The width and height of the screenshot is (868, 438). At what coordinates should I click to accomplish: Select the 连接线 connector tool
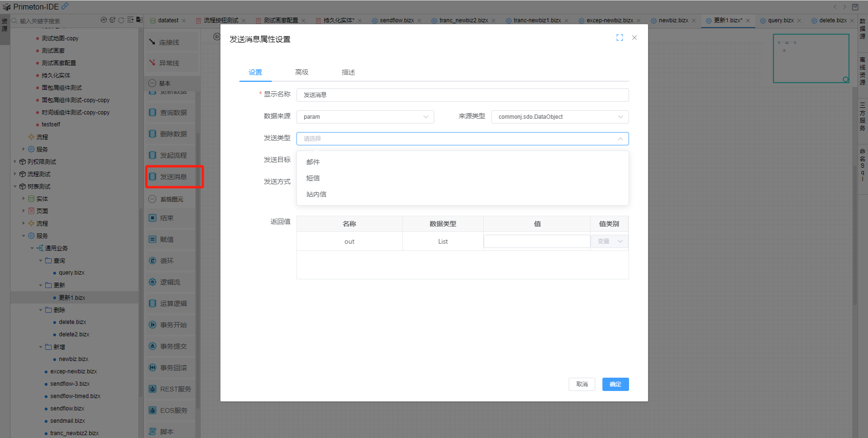pyautogui.click(x=169, y=42)
